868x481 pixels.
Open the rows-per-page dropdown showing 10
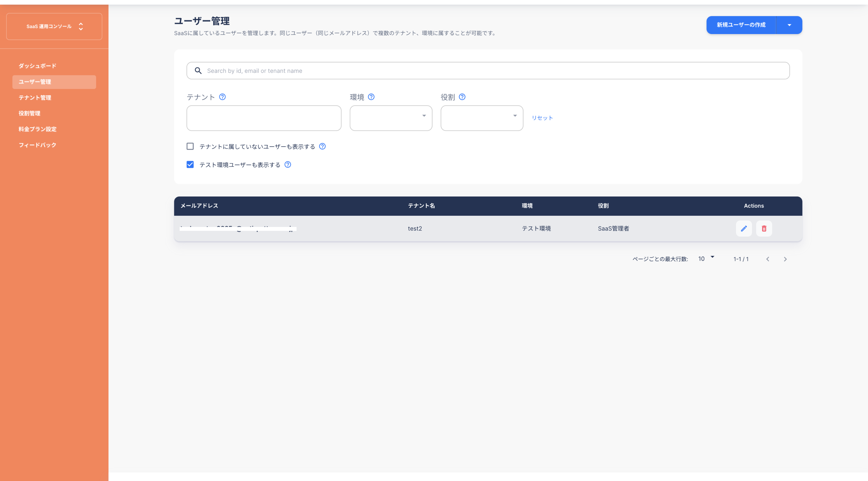click(x=706, y=259)
